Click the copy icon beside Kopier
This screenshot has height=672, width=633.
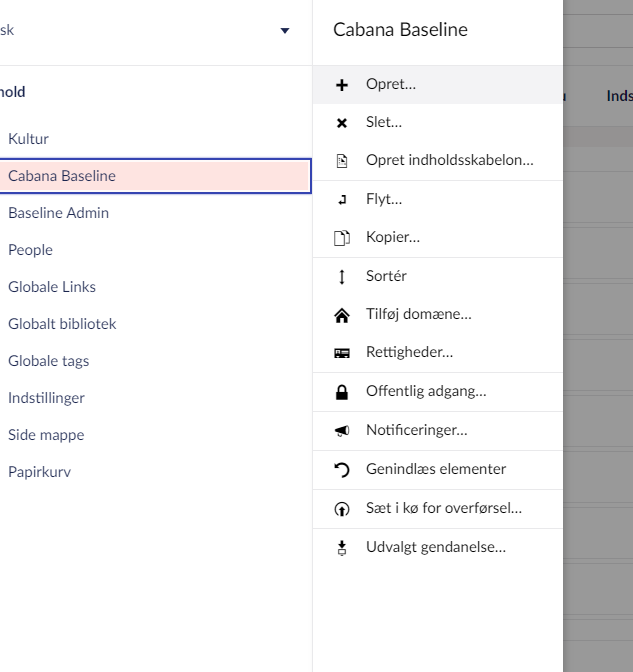pyautogui.click(x=342, y=238)
